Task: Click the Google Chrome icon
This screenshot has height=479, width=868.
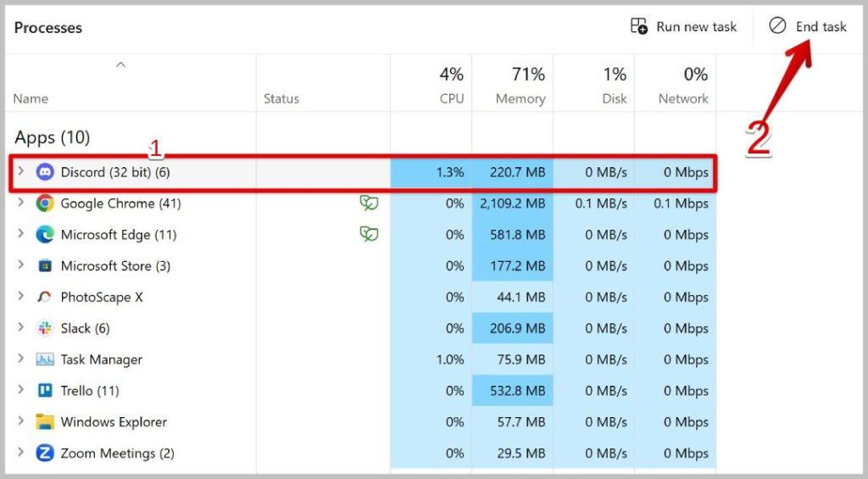Action: click(45, 203)
